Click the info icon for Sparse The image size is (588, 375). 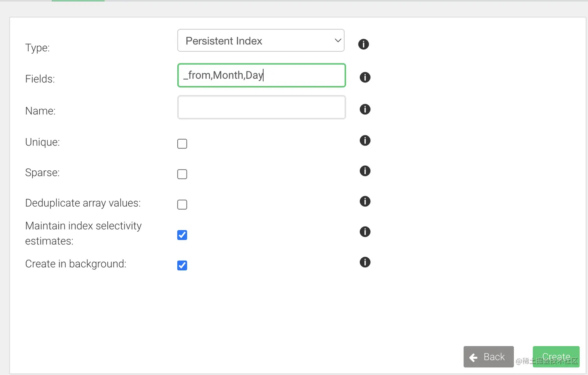(365, 171)
